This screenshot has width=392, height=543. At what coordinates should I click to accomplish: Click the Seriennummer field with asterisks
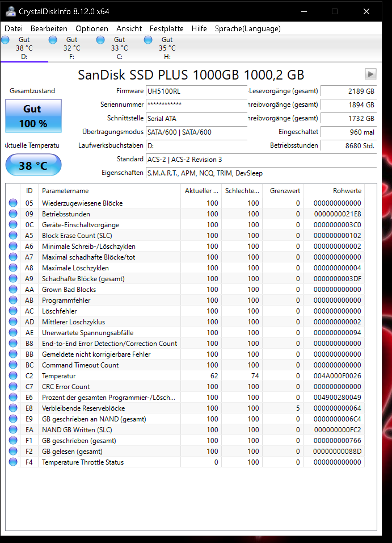point(196,105)
